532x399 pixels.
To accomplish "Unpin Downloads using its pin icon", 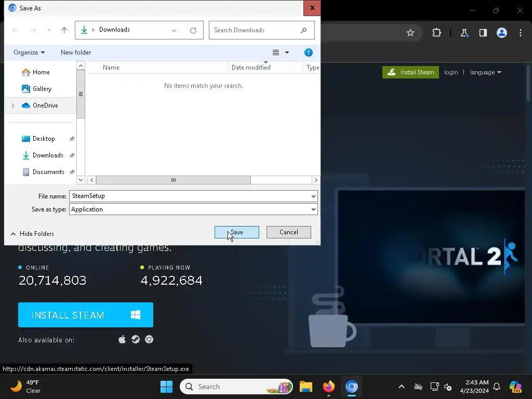I will click(72, 155).
